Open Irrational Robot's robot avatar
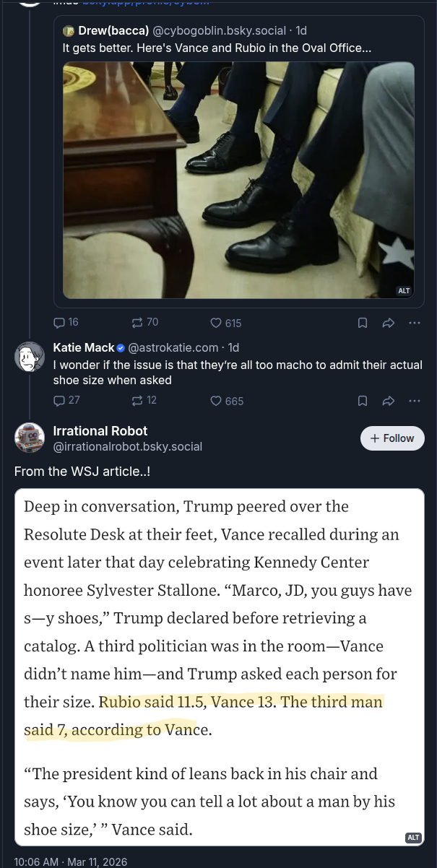437x868 pixels. (x=30, y=438)
